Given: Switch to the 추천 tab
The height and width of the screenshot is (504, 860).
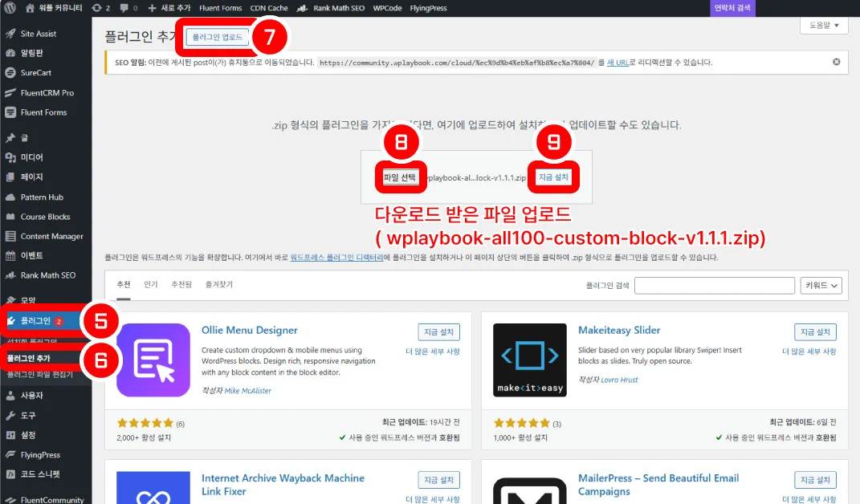Looking at the screenshot, I should pyautogui.click(x=124, y=284).
